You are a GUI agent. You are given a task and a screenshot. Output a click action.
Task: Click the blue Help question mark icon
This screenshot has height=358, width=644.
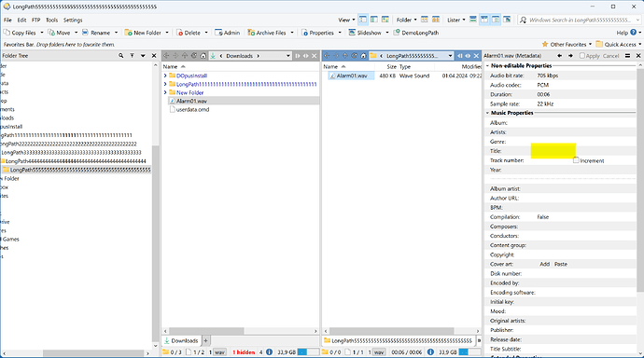pos(633,32)
